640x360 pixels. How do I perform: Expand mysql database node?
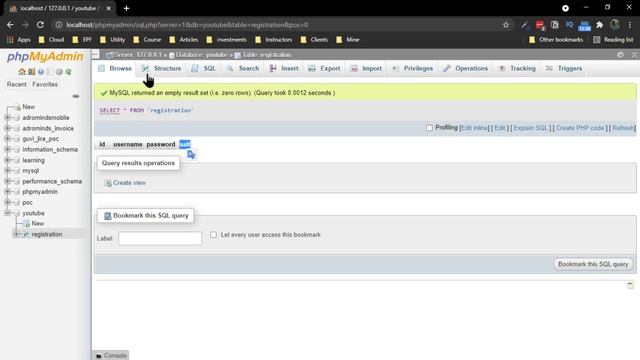pos(7,171)
